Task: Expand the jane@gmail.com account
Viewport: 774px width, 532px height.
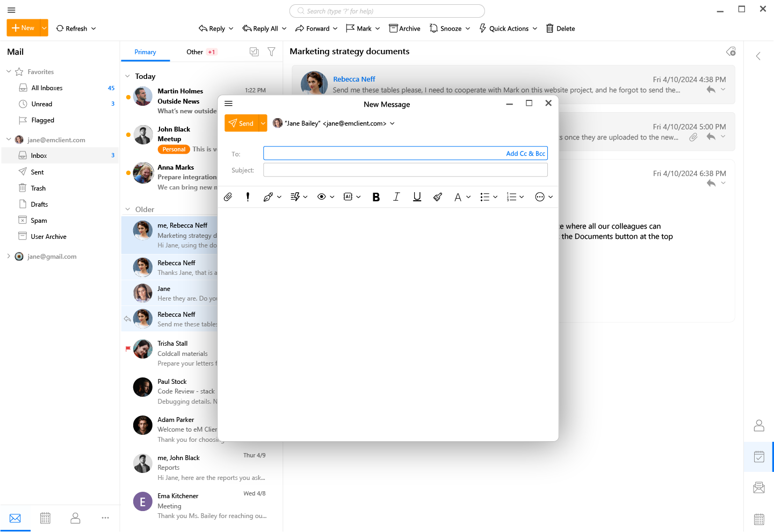Action: tap(9, 256)
